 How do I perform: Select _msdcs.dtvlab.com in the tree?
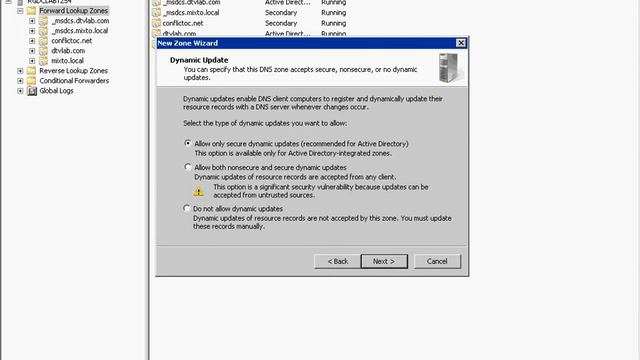coord(80,21)
